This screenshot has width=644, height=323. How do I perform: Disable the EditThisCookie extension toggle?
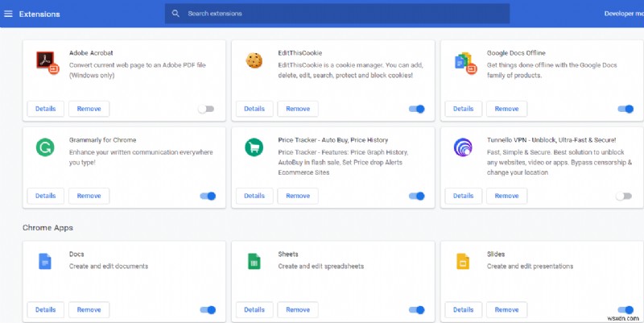(x=416, y=109)
